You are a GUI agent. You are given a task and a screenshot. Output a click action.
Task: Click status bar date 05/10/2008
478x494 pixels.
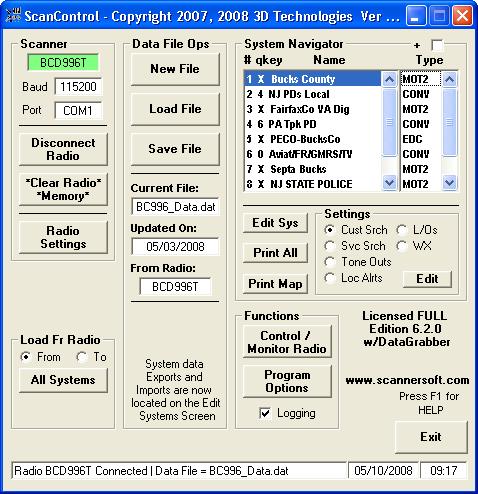click(x=383, y=471)
